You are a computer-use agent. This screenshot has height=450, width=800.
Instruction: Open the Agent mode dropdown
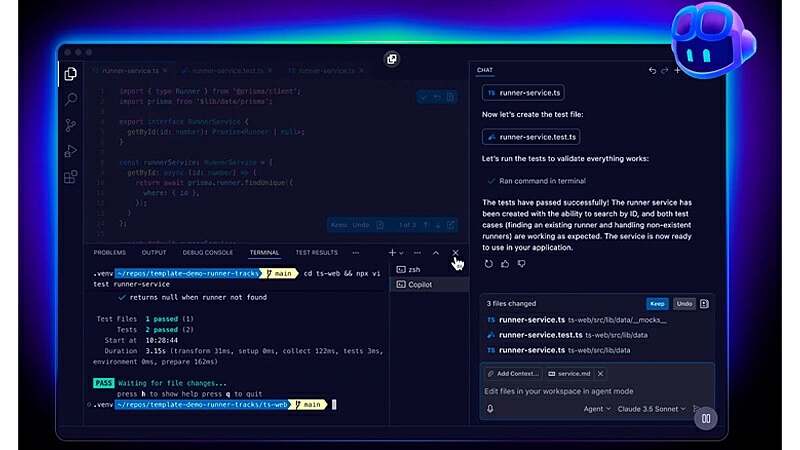pyautogui.click(x=597, y=408)
